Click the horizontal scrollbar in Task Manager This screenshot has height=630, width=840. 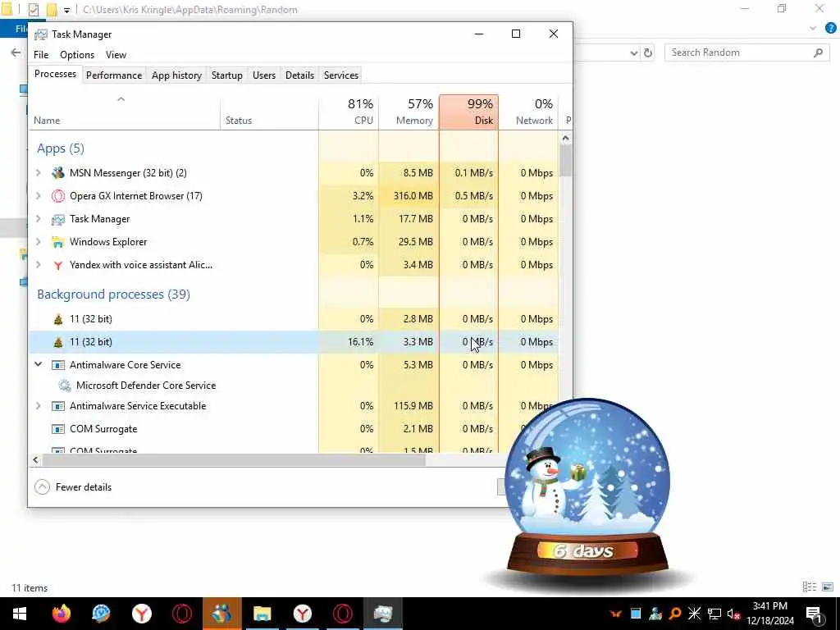tap(234, 459)
